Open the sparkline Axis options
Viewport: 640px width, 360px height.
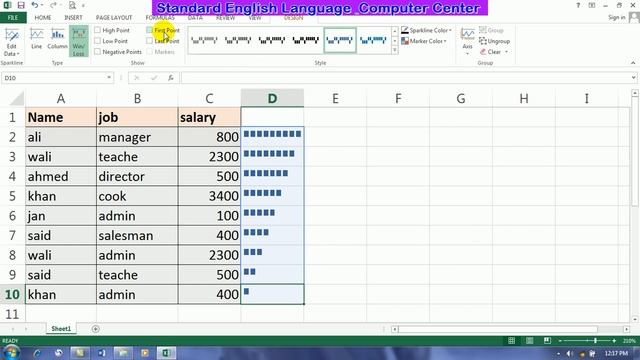click(x=467, y=41)
